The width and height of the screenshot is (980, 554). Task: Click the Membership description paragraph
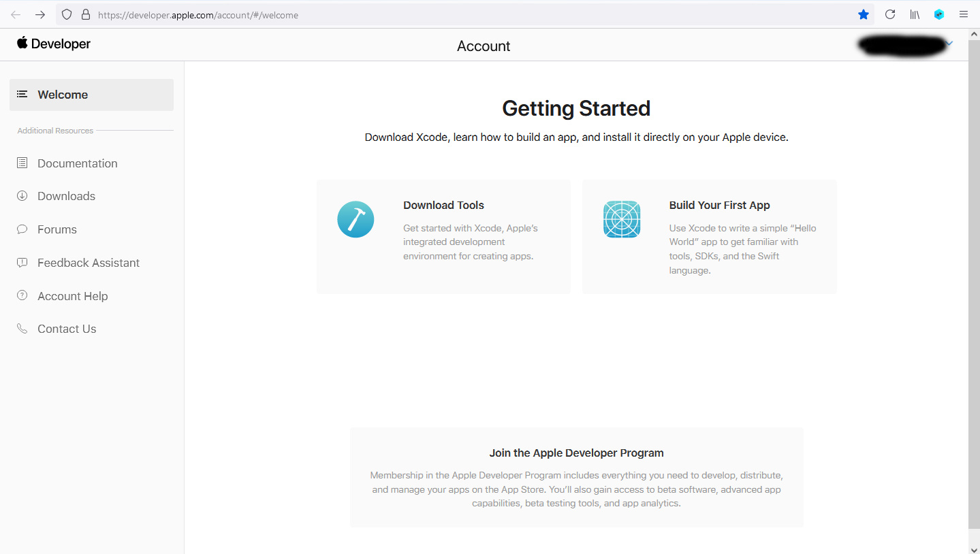[x=576, y=489]
